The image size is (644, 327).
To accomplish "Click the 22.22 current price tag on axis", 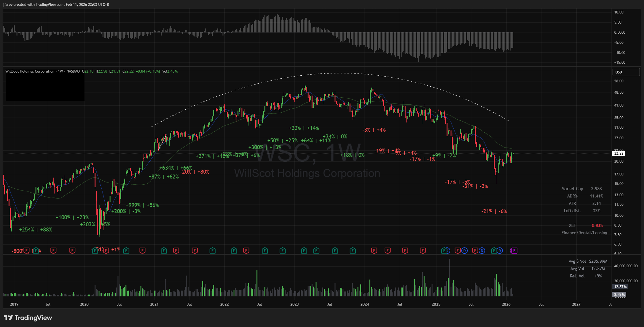I will point(619,153).
